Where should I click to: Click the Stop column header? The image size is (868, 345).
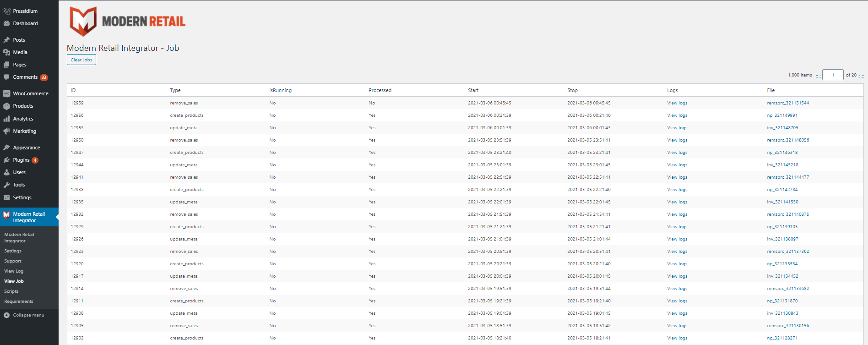pyautogui.click(x=572, y=90)
